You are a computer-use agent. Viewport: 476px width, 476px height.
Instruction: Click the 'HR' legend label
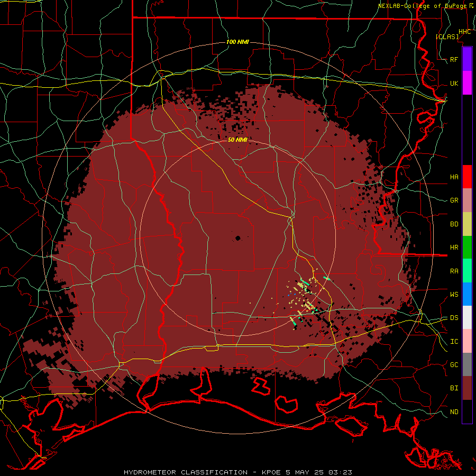pyautogui.click(x=454, y=248)
